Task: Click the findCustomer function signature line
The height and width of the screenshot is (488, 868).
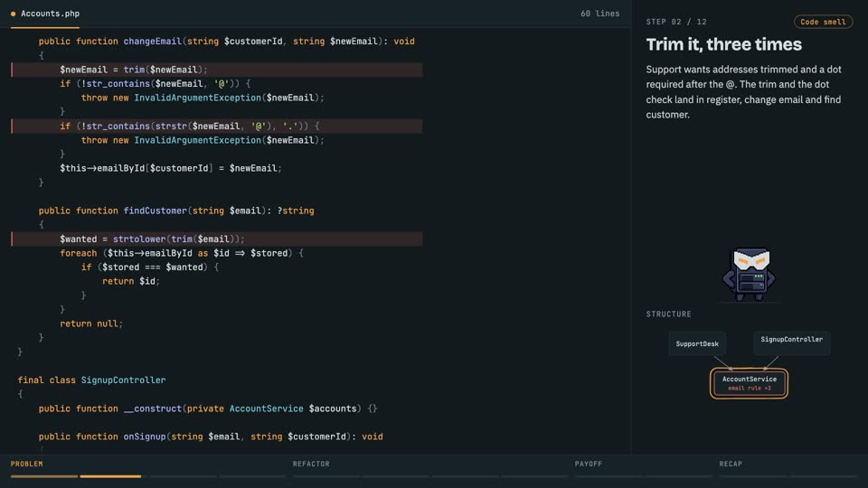Action: (x=176, y=211)
